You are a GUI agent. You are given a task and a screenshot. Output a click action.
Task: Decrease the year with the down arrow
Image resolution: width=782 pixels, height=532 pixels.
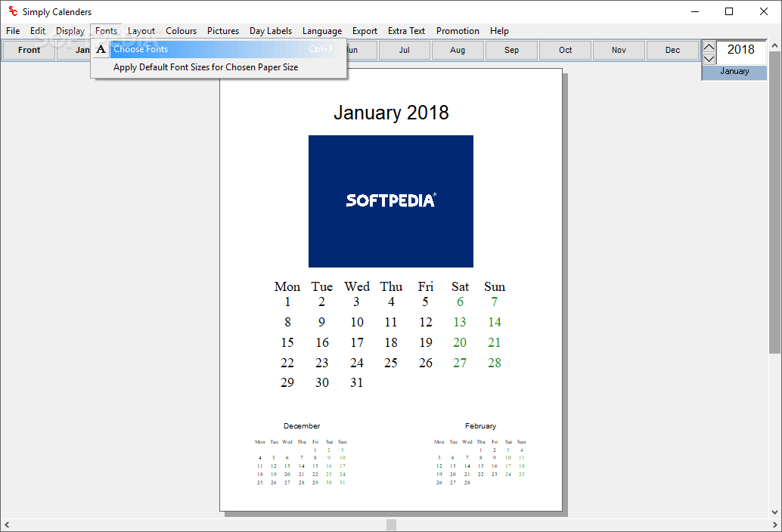tap(709, 59)
